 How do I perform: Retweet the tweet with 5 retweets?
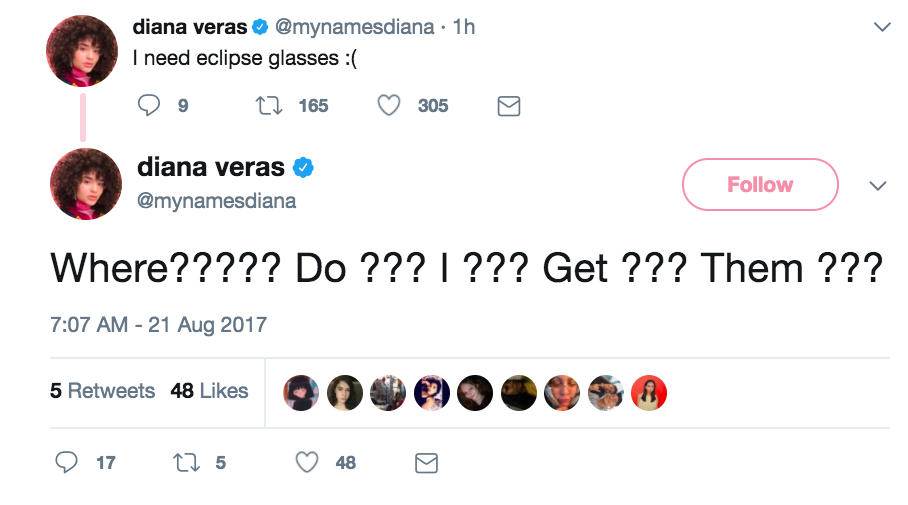pos(186,463)
